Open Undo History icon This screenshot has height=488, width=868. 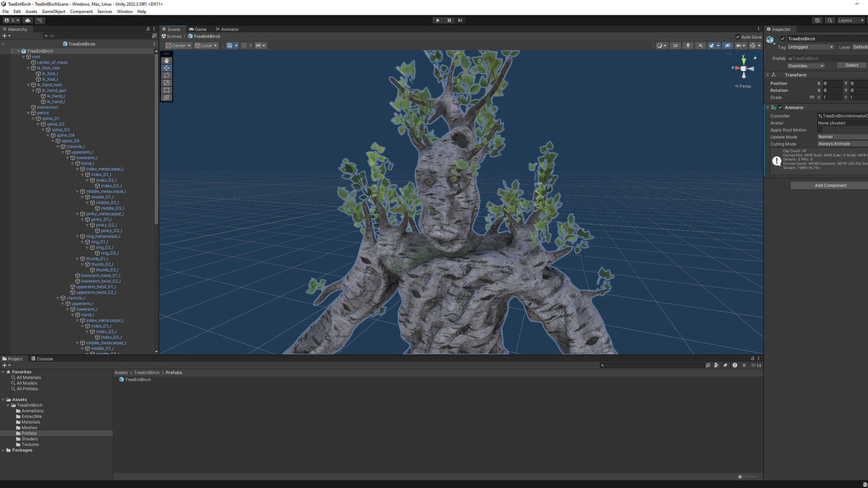[x=817, y=20]
